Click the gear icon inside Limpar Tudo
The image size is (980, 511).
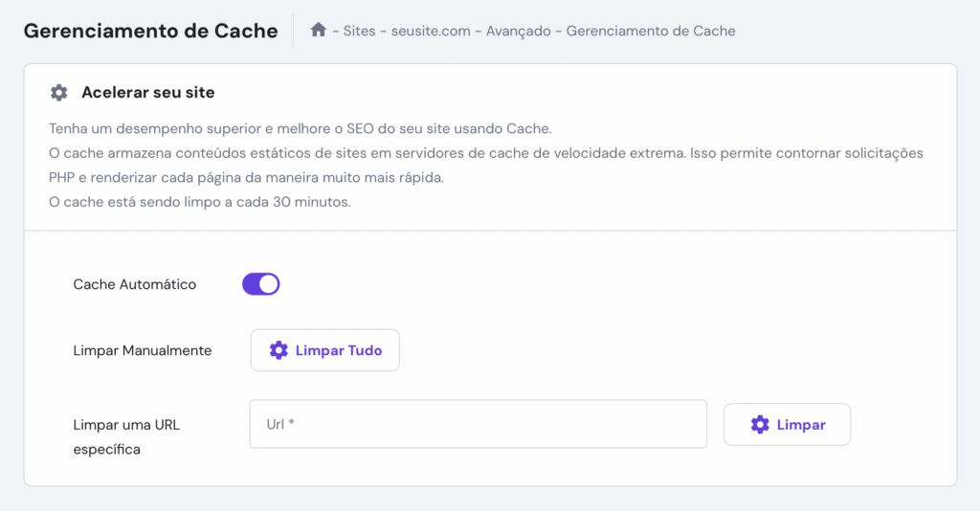pos(278,350)
